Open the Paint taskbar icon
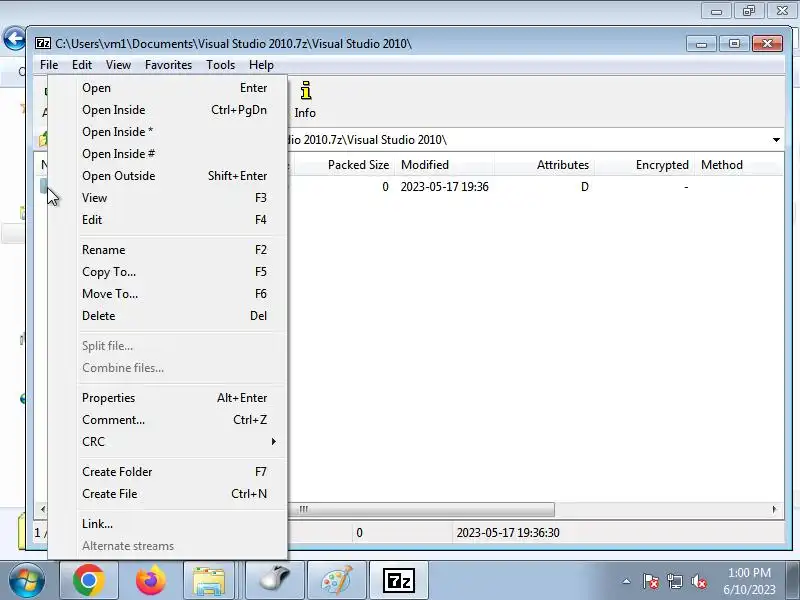 tap(337, 580)
